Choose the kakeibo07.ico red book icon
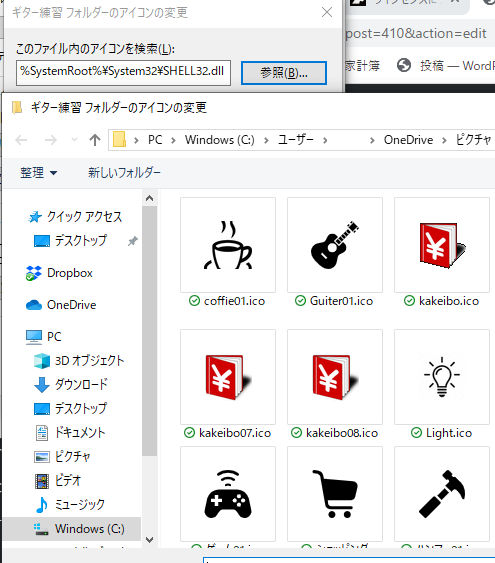 228,377
